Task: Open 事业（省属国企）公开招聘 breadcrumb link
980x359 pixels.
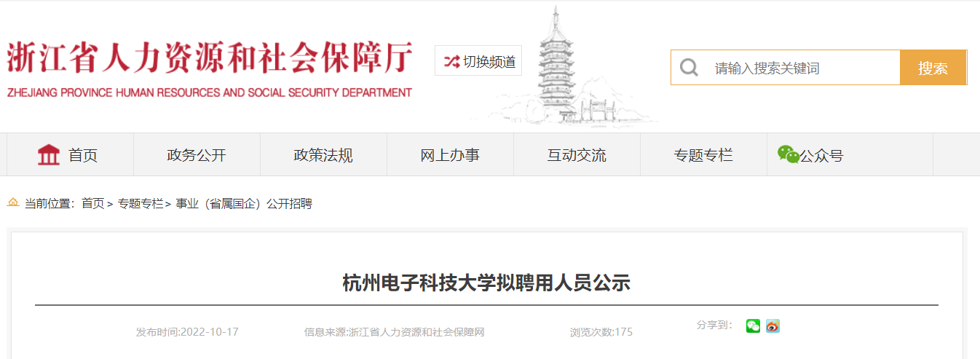Action: tap(244, 204)
